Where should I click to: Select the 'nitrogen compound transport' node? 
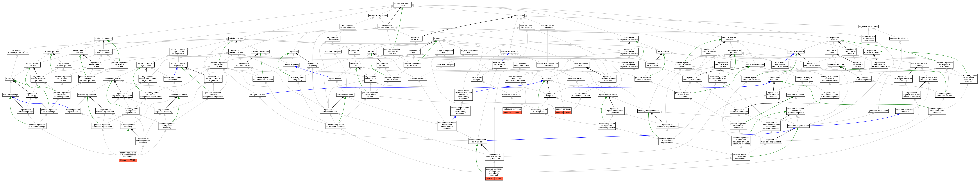coord(444,51)
